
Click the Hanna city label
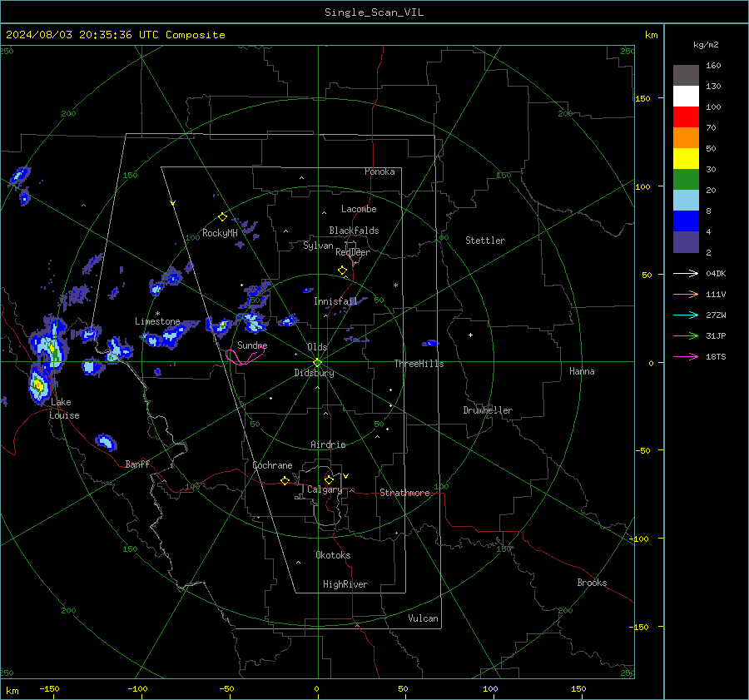pyautogui.click(x=582, y=371)
